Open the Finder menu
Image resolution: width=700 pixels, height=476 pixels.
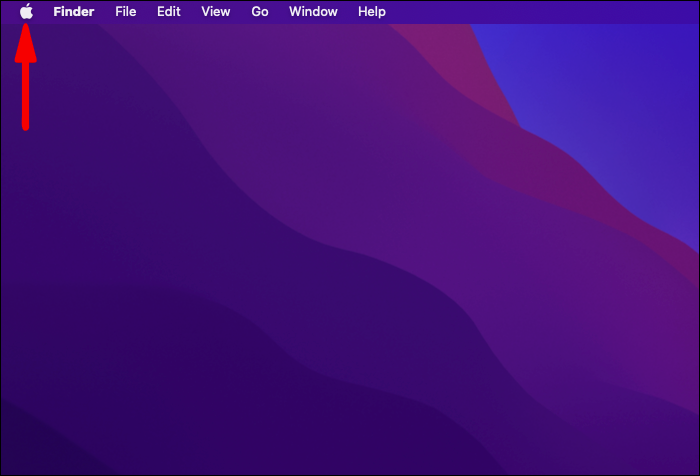[74, 12]
